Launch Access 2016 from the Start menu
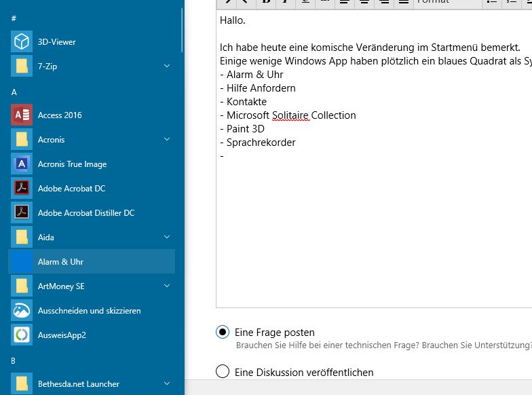Image resolution: width=532 pixels, height=395 pixels. [x=22, y=115]
